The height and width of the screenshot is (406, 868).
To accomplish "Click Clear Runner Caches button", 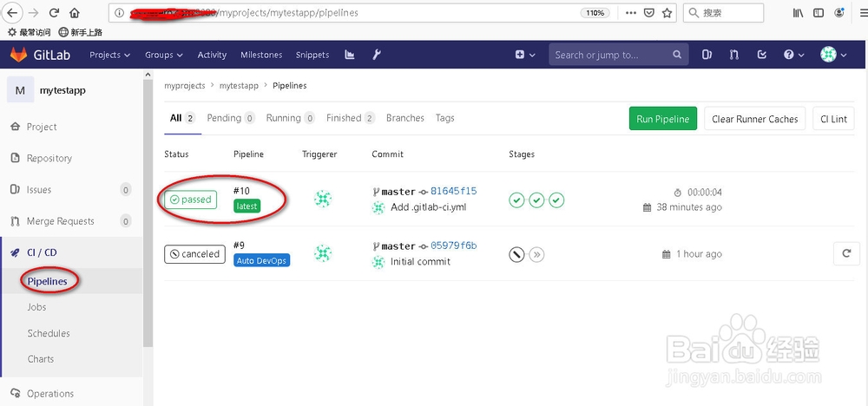I will pyautogui.click(x=755, y=119).
